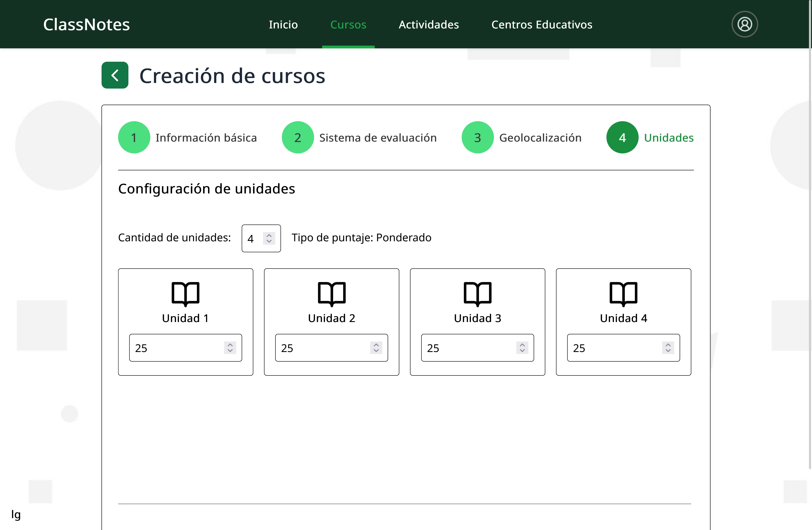
Task: Open the Cursos menu item
Action: point(348,24)
